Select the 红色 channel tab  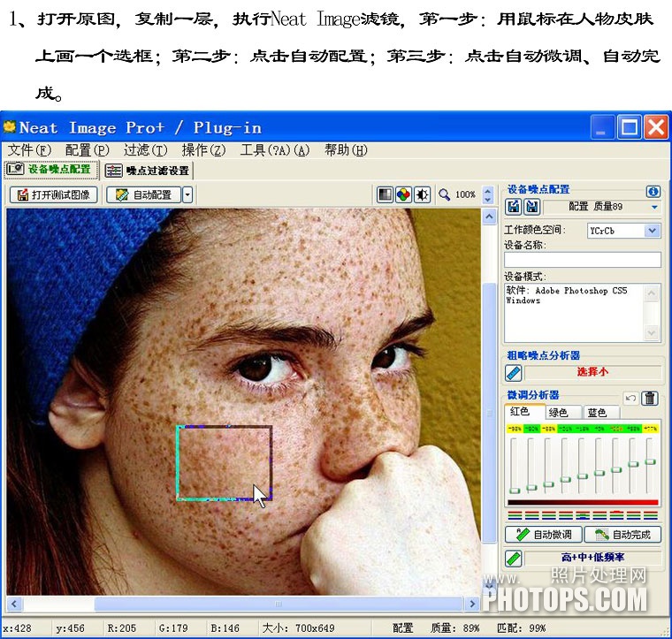524,412
